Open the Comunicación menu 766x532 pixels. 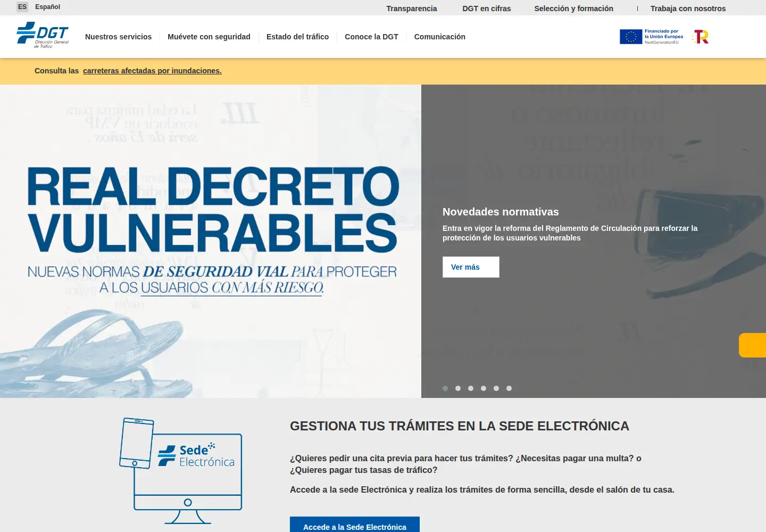pyautogui.click(x=440, y=37)
